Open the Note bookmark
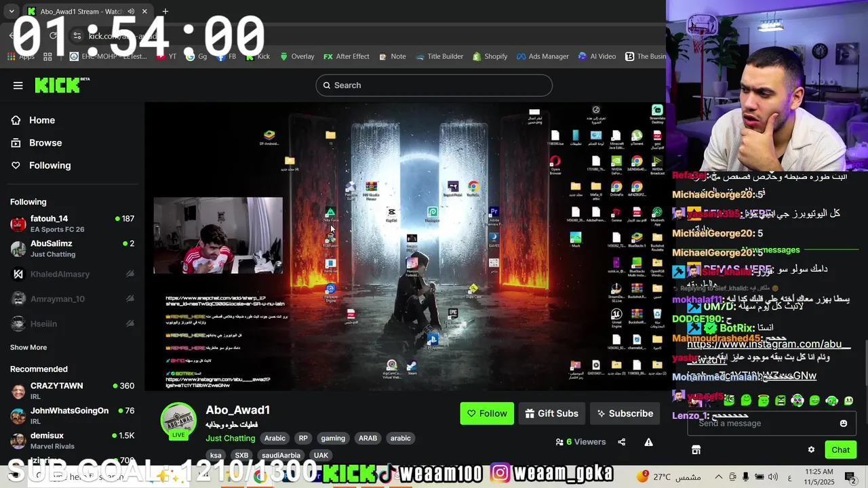Screen dimensions: 868x488 coord(392,56)
